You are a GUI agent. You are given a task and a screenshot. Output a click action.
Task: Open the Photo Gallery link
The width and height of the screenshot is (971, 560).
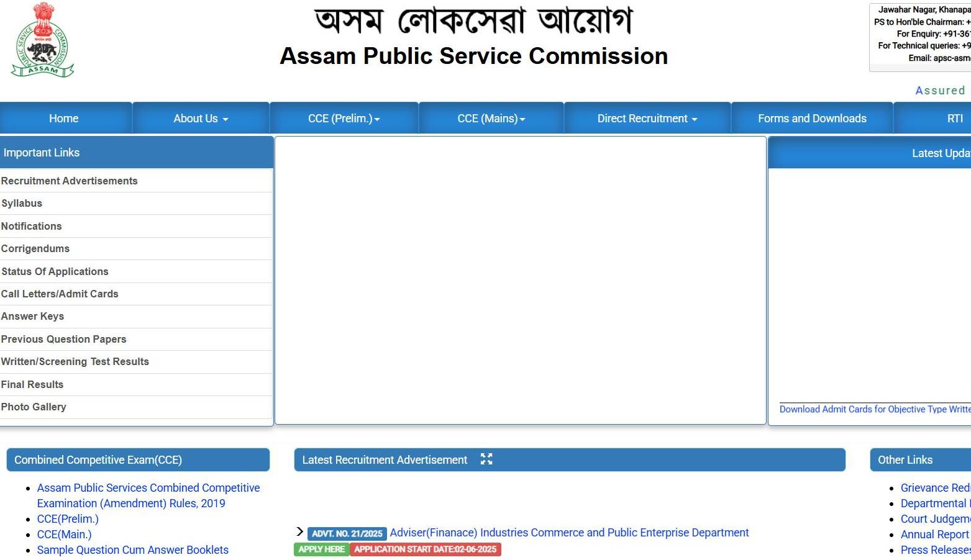pos(34,407)
